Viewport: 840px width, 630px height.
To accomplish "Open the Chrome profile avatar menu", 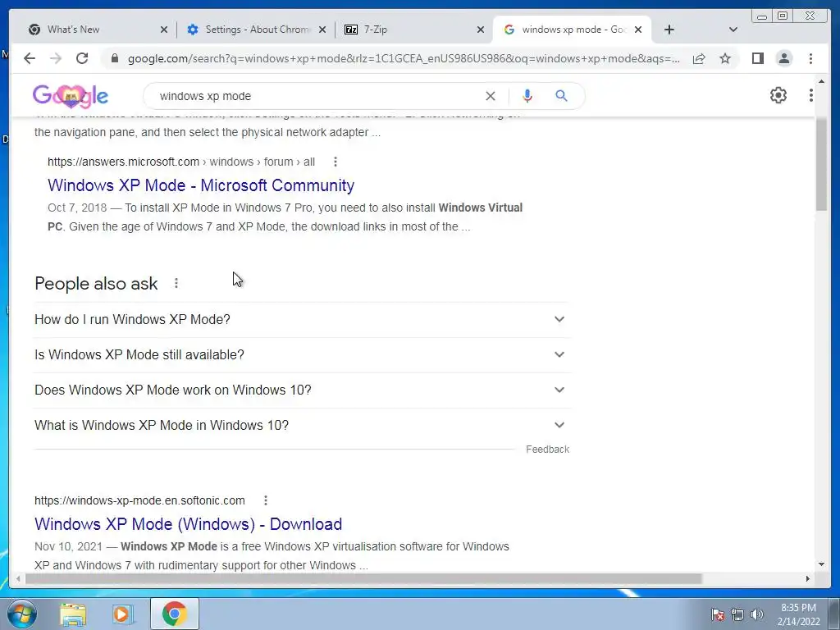I will pyautogui.click(x=783, y=58).
